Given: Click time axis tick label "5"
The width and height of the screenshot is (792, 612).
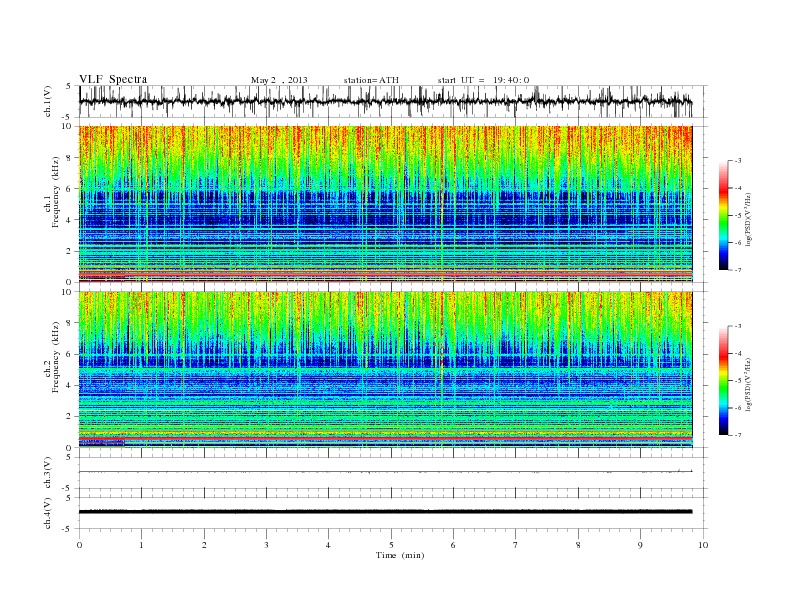Looking at the screenshot, I should point(391,545).
